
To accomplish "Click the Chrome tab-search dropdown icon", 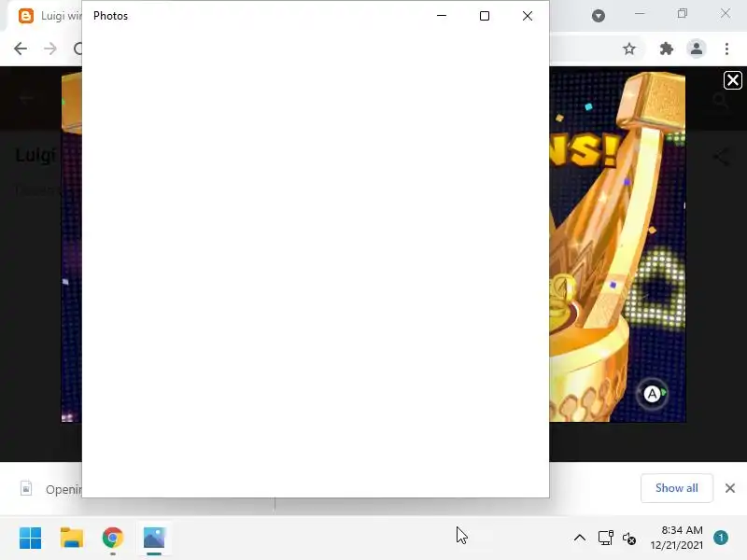I will pos(599,16).
